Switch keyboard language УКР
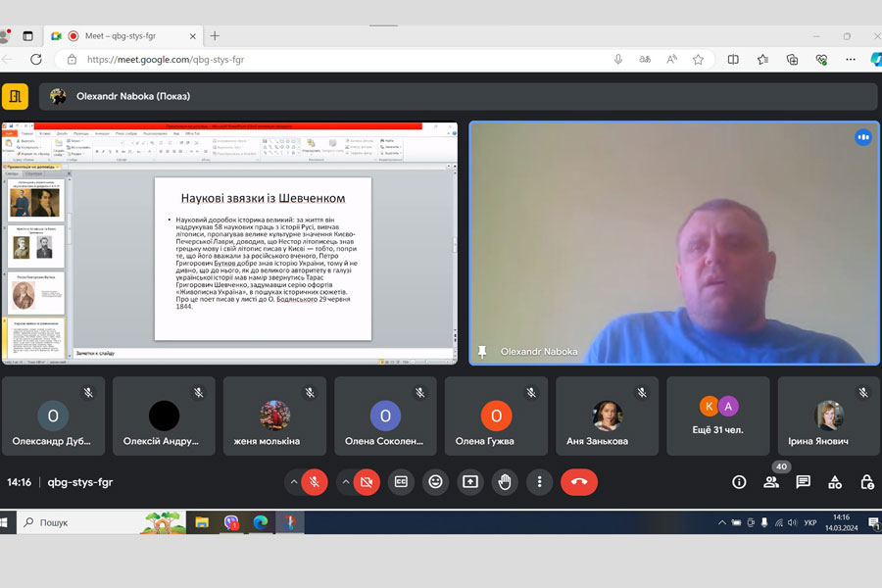 [x=810, y=522]
